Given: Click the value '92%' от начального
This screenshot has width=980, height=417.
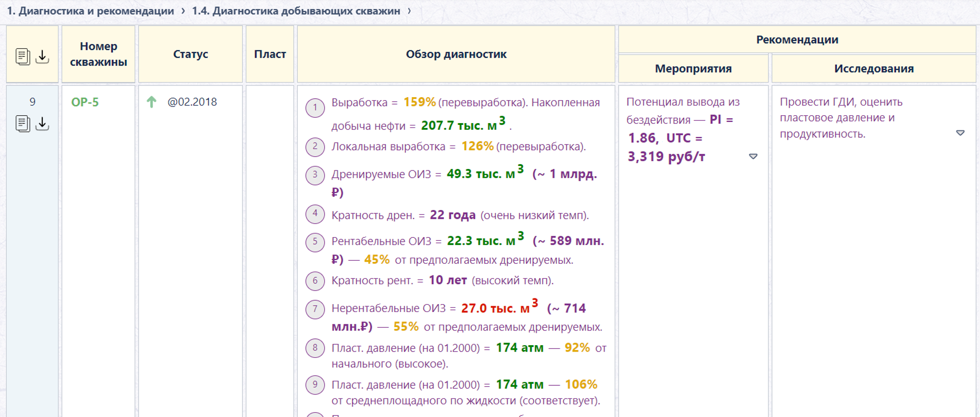Looking at the screenshot, I should coord(577,348).
